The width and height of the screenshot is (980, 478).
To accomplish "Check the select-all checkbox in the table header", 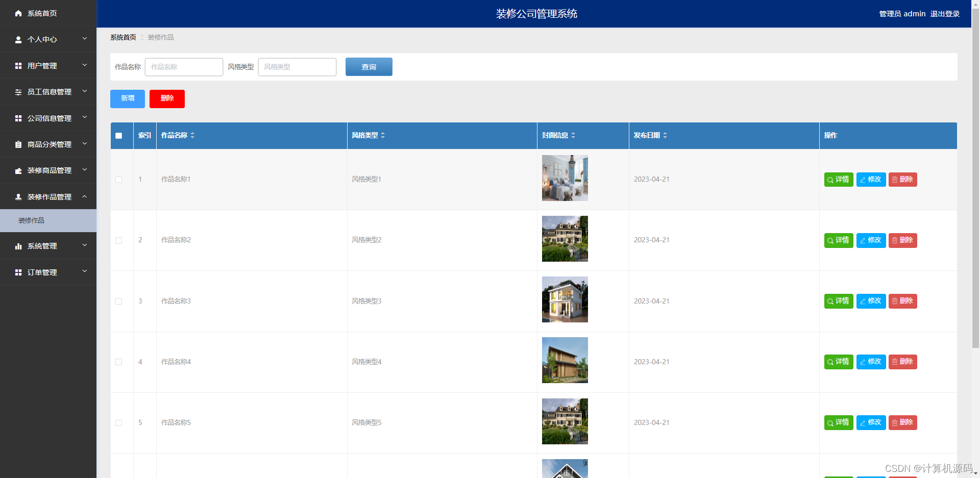I will coord(119,136).
